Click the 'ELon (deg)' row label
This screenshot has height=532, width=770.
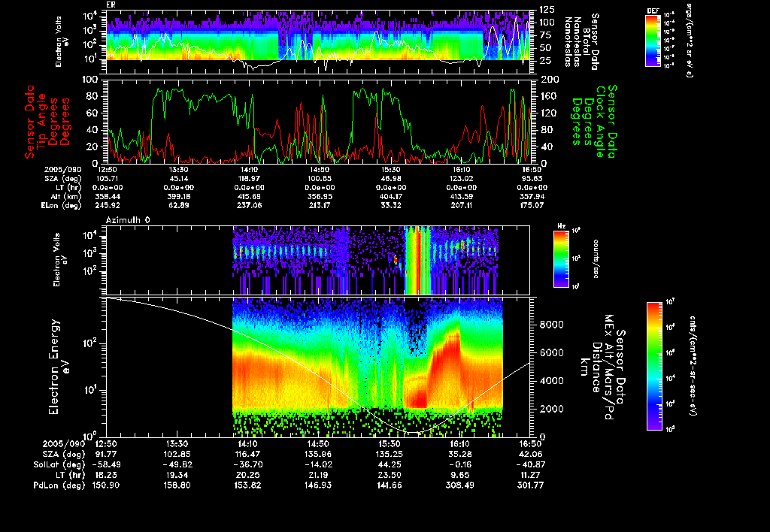(62, 206)
